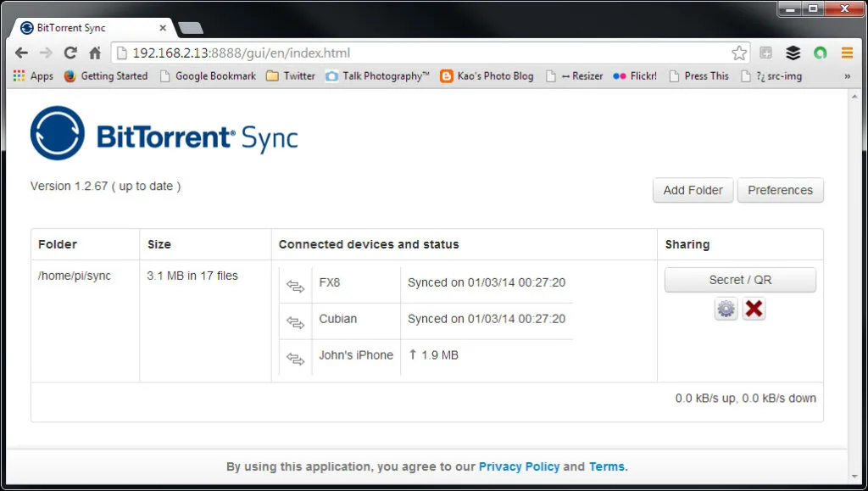The width and height of the screenshot is (868, 491).
Task: Open the Resizer bookmarklet
Action: [x=575, y=76]
